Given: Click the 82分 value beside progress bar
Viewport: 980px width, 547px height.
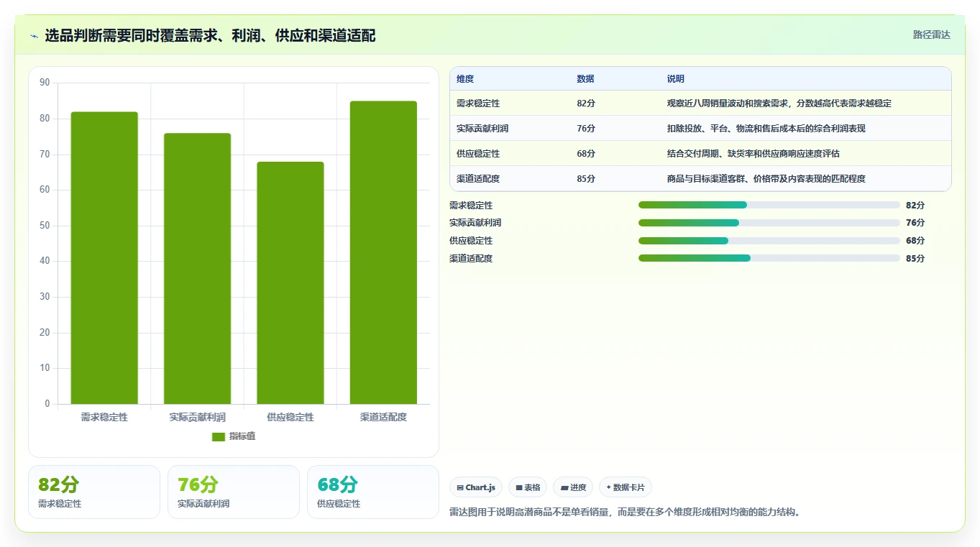Looking at the screenshot, I should click(x=915, y=205).
